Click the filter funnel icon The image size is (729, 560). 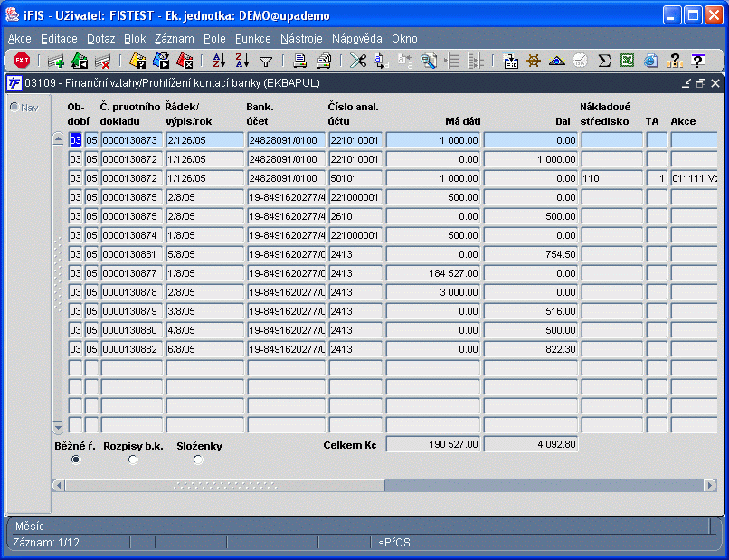coord(266,62)
